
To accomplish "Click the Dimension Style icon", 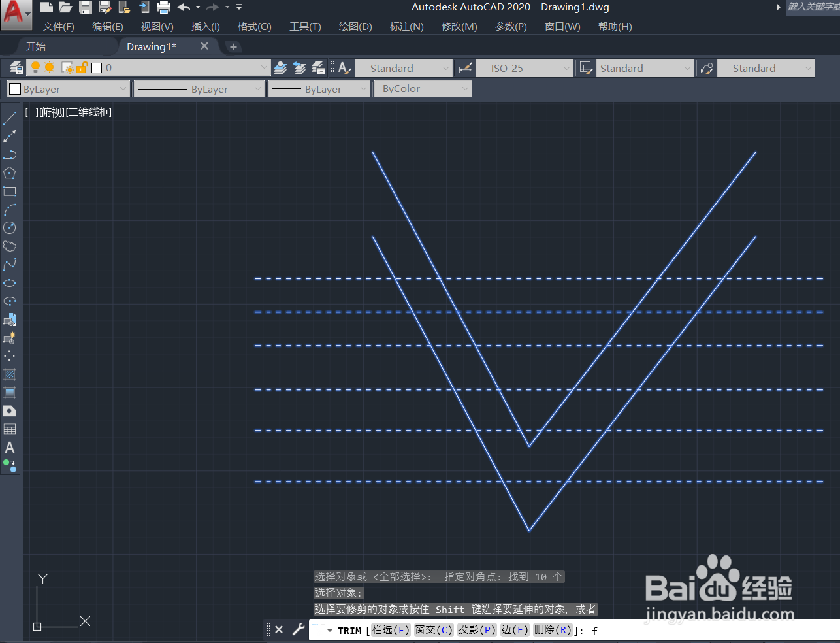I will coord(466,68).
